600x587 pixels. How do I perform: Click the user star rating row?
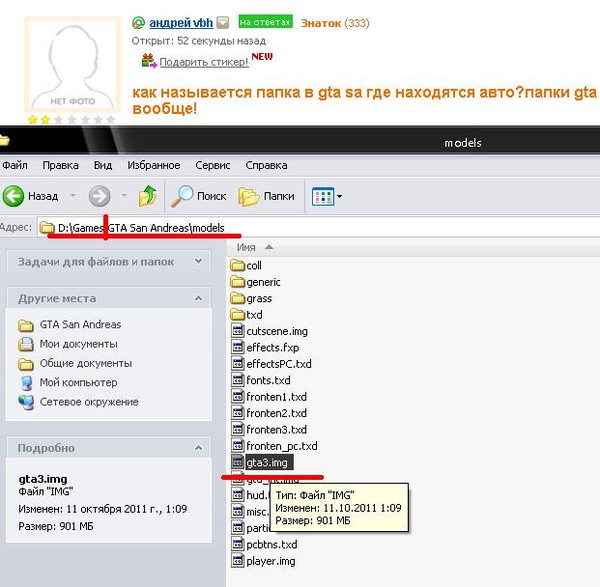(72, 120)
